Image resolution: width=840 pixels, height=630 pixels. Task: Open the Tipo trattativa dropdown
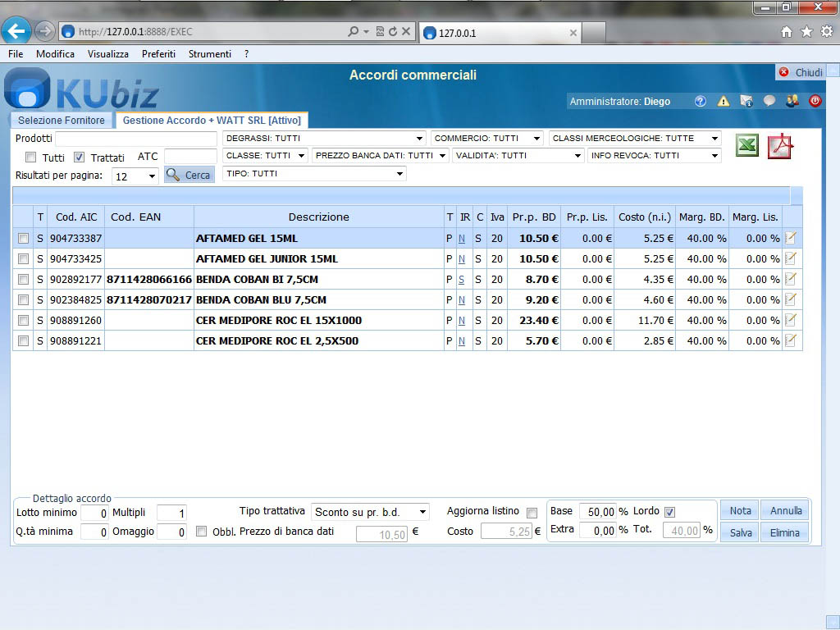pyautogui.click(x=371, y=513)
